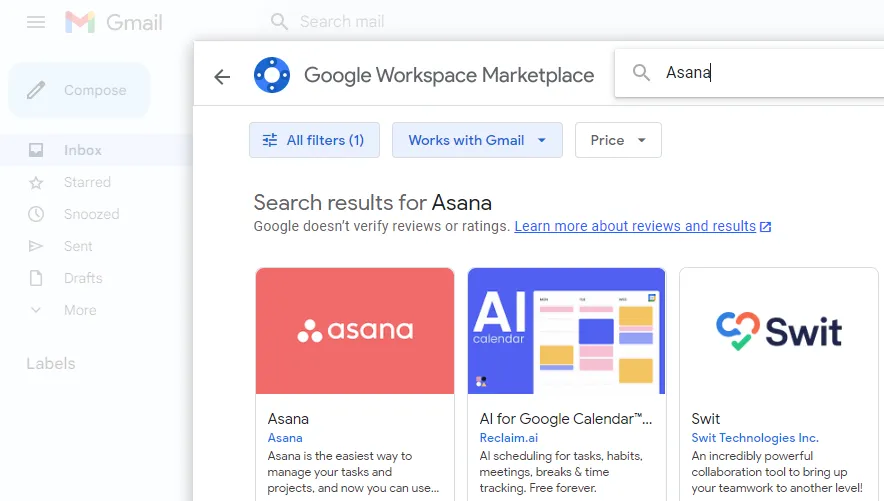
Task: Open Learn more about reviews and results link
Action: point(635,226)
